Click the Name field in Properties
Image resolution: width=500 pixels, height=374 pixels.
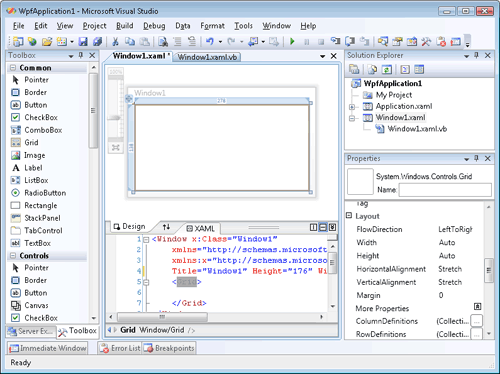pos(445,190)
